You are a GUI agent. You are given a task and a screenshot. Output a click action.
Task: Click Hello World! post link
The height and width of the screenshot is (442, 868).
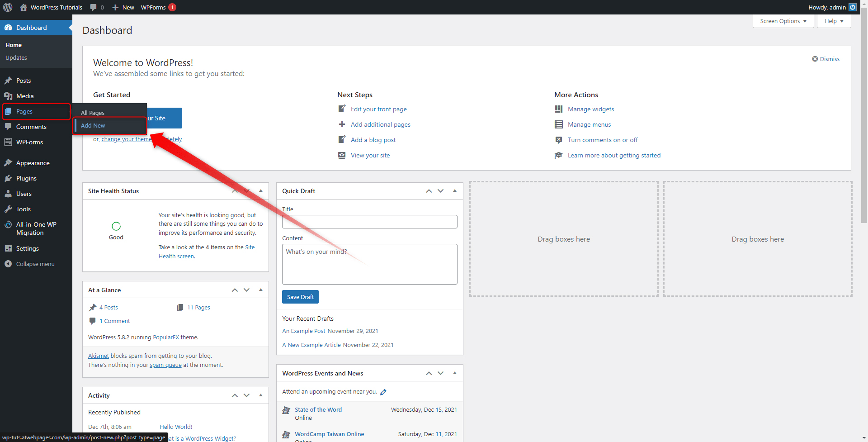click(x=176, y=427)
